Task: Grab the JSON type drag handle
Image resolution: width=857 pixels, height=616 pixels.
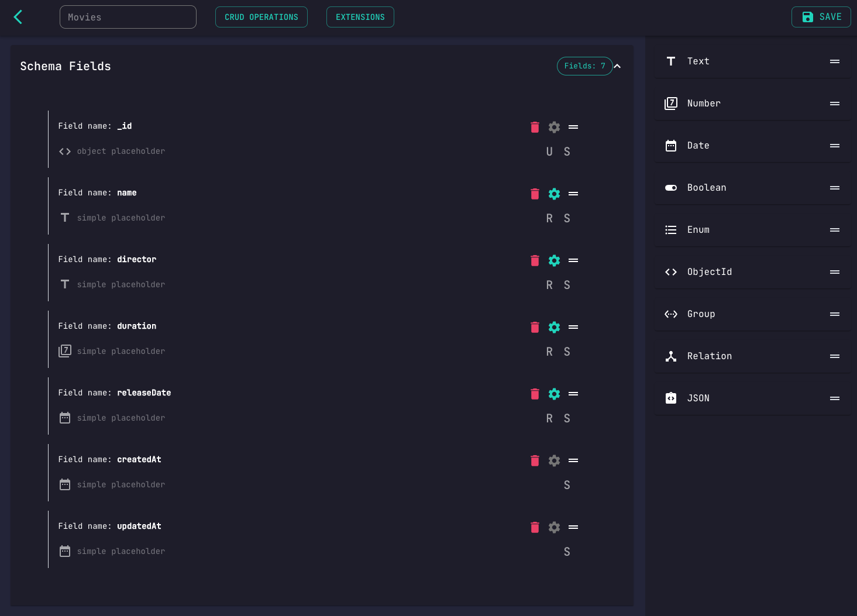Action: pyautogui.click(x=835, y=398)
